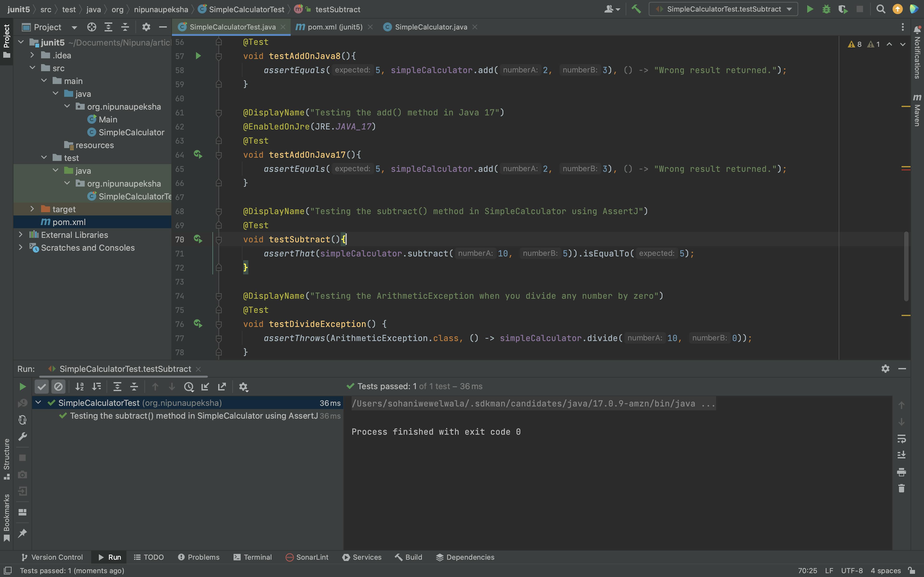Toggle Show Passed tests checkmark button
The height and width of the screenshot is (577, 924).
tap(42, 387)
